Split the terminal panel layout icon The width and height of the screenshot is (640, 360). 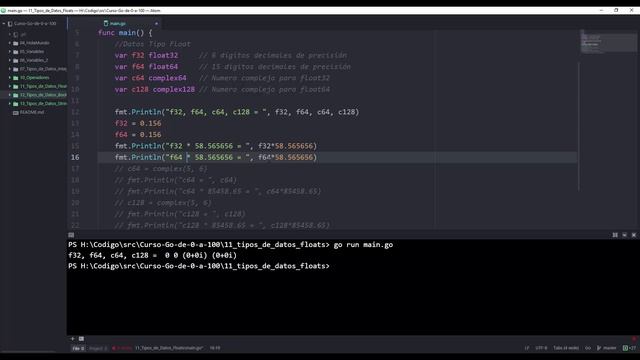click(615, 235)
